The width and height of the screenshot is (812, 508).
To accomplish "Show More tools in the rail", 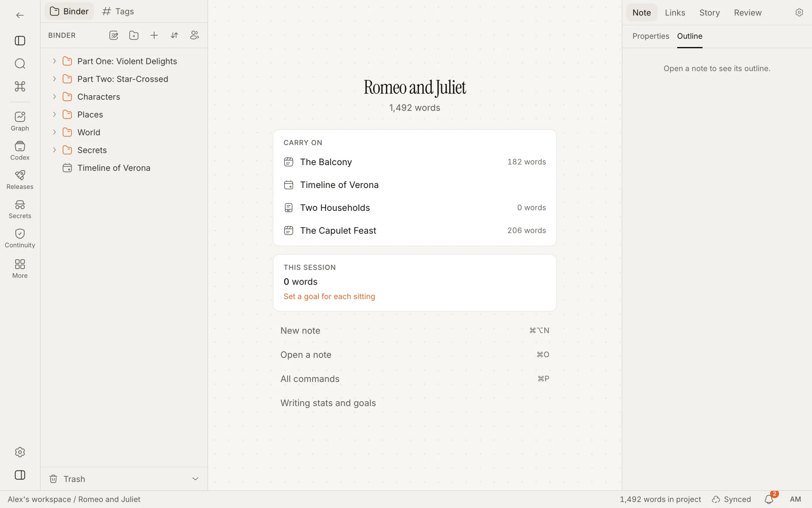I will pos(20,268).
